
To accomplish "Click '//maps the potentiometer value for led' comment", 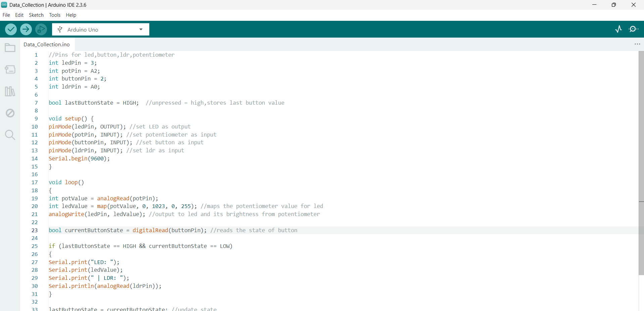I will coord(262,206).
